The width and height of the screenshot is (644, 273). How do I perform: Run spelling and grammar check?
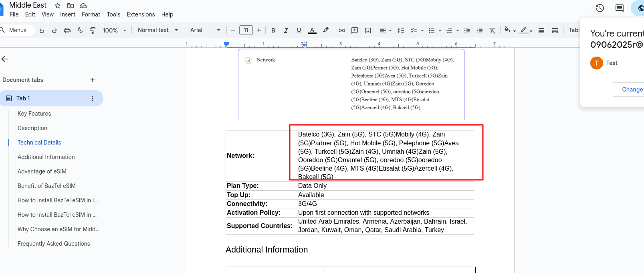(80, 31)
